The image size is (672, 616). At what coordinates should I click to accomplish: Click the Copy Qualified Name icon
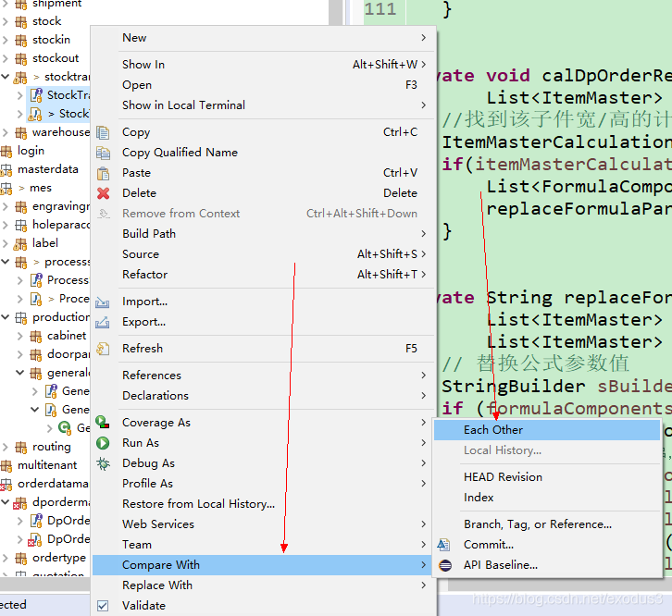(x=103, y=153)
